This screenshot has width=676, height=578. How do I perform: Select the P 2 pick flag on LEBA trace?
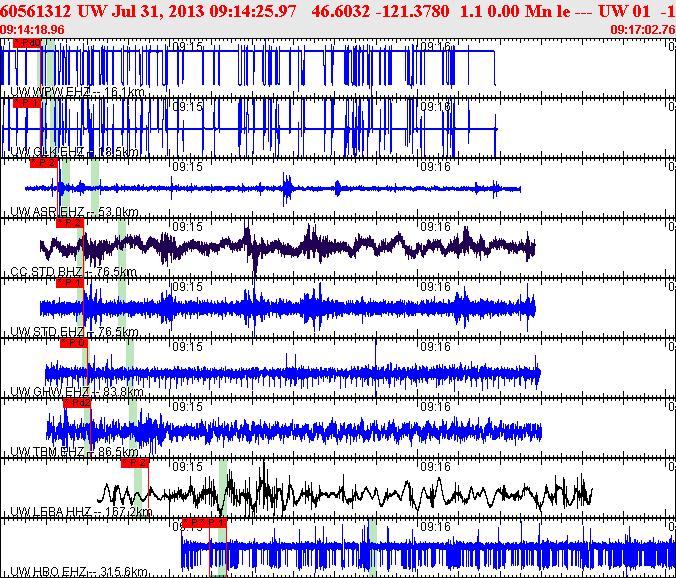coord(134,463)
